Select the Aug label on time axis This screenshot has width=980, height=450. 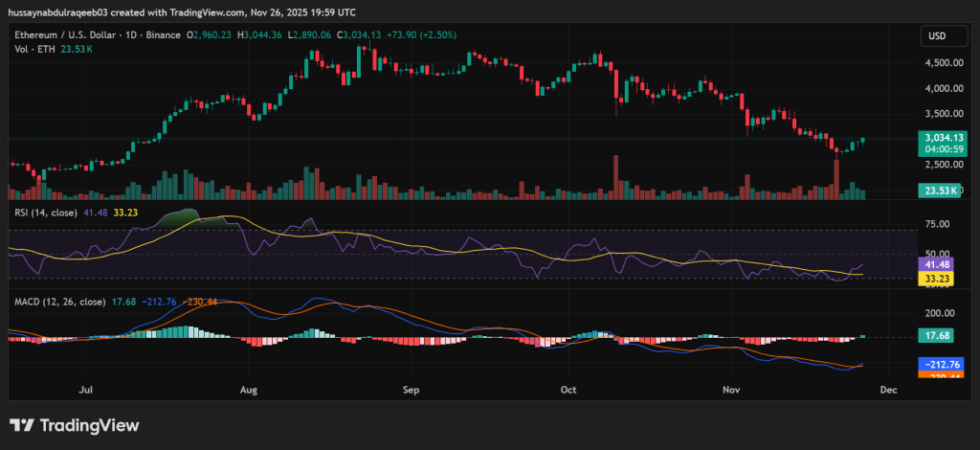point(249,391)
